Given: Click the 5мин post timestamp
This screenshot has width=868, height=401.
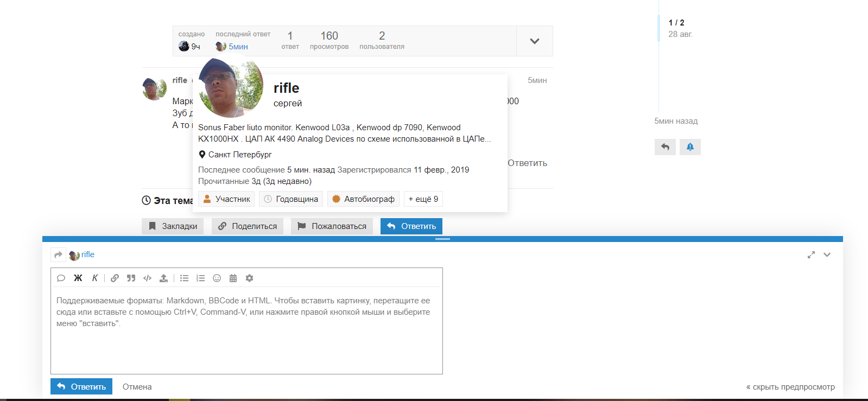Looking at the screenshot, I should 537,80.
